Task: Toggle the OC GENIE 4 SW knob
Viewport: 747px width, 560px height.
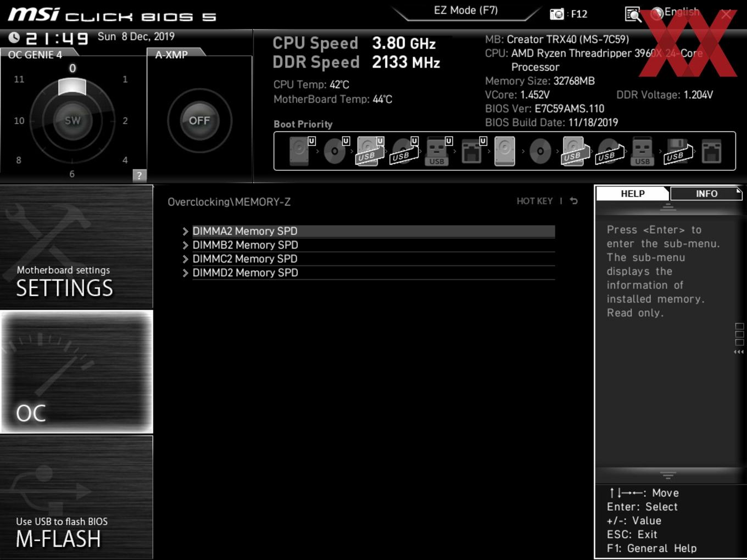Action: point(72,120)
